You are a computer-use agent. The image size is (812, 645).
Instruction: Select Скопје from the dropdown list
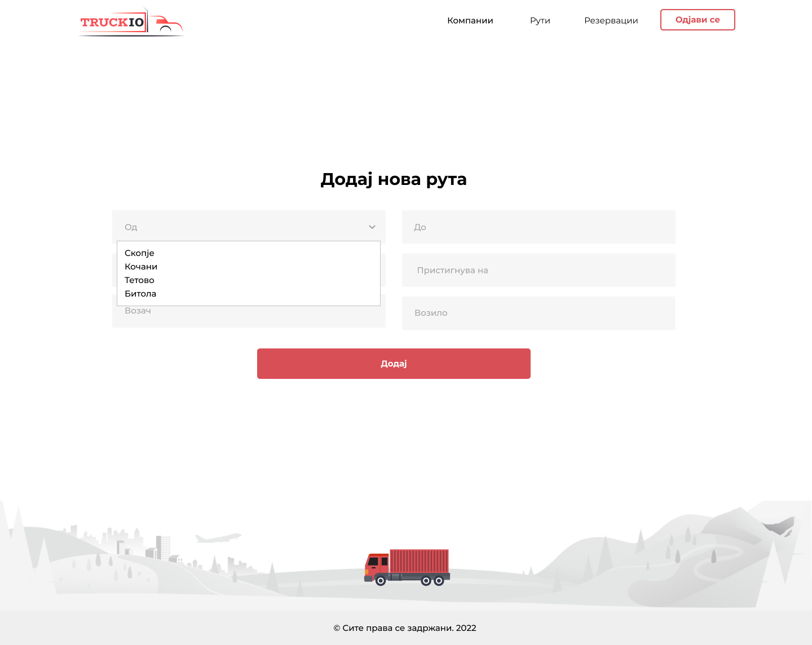coord(139,253)
